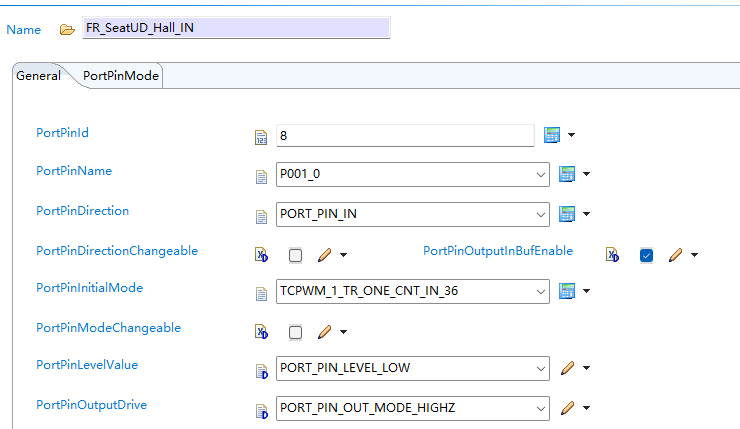Open the PortPinLevelValue PORT_PIN_LEVEL_LOW dropdown

point(412,368)
